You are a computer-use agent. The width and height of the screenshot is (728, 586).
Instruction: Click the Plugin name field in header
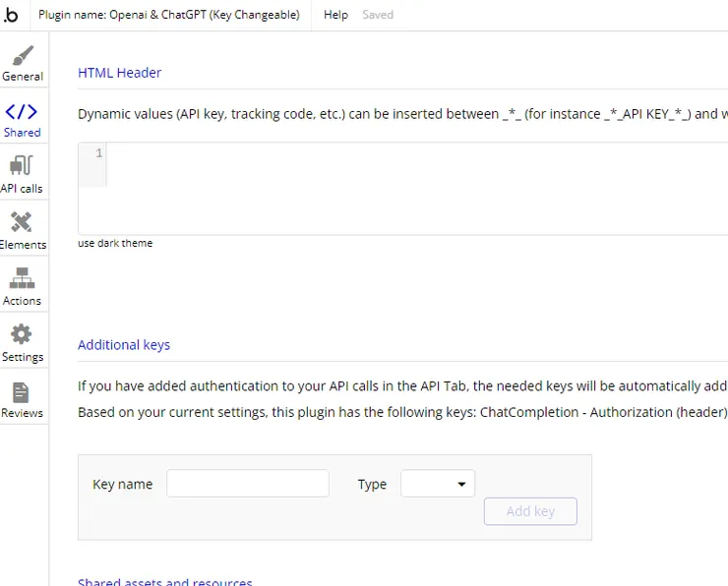pos(169,15)
